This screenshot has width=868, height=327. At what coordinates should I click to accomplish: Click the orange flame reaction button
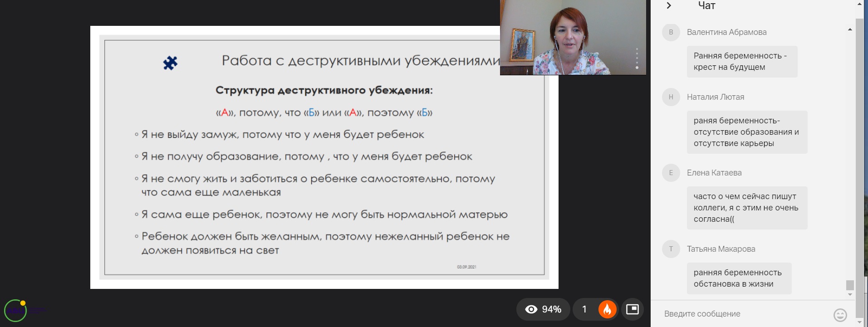tap(607, 309)
